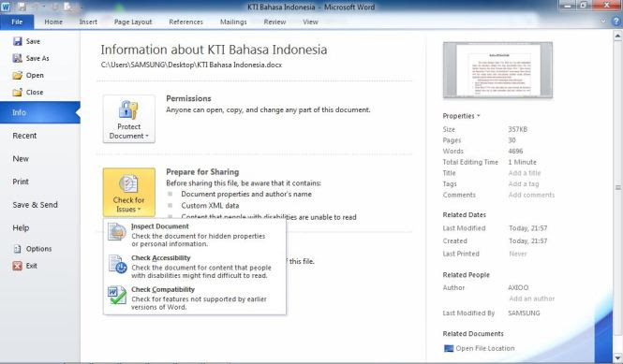
Task: Choose Check Accessibility menu entry text
Action: (161, 258)
